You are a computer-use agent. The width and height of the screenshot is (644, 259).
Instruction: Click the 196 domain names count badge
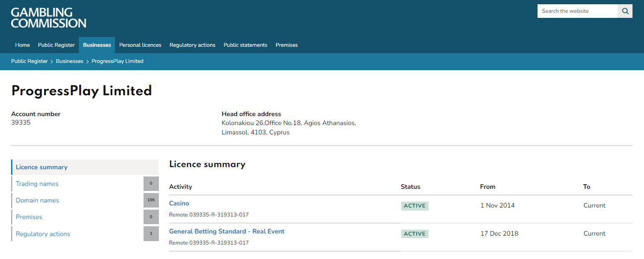pyautogui.click(x=151, y=200)
